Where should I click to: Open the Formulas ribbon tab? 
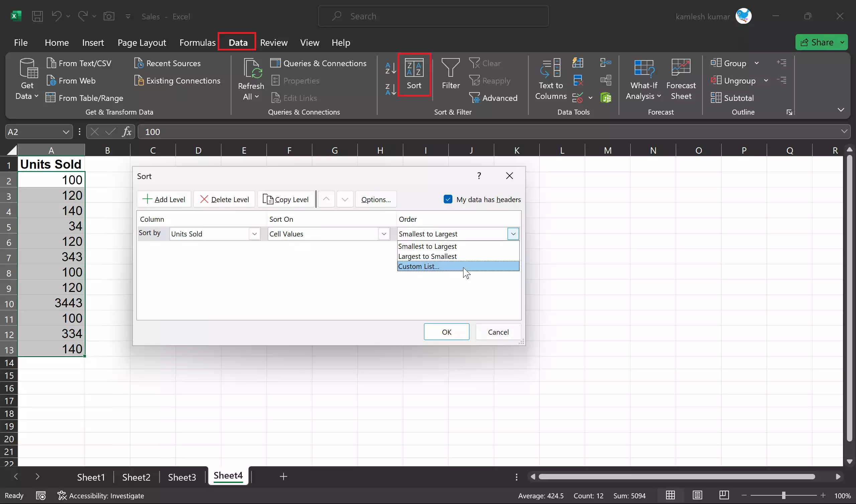pos(198,42)
